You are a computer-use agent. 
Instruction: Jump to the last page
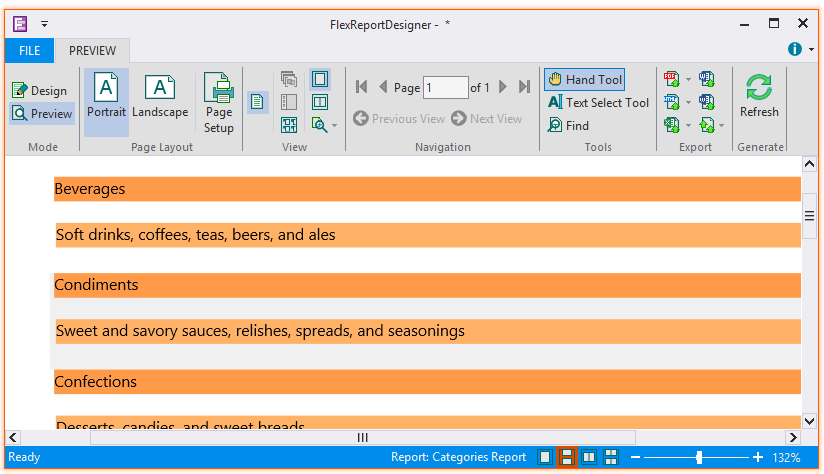524,88
